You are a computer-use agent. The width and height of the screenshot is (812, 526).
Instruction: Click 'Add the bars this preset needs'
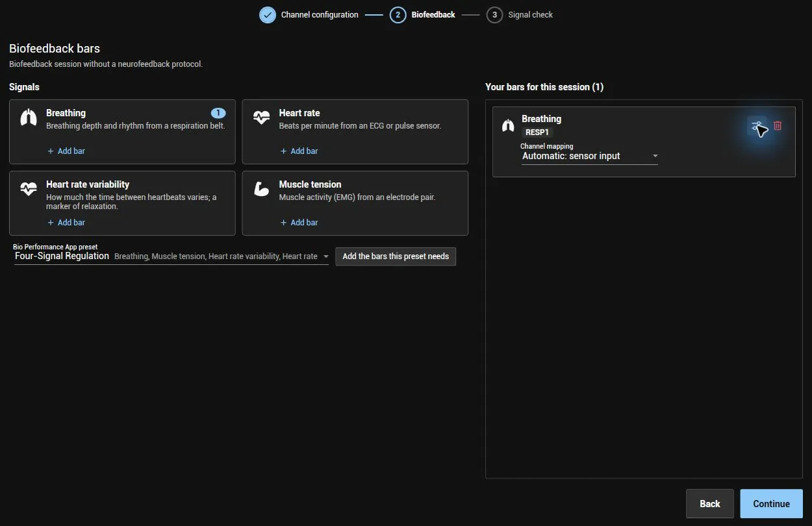[x=396, y=257]
